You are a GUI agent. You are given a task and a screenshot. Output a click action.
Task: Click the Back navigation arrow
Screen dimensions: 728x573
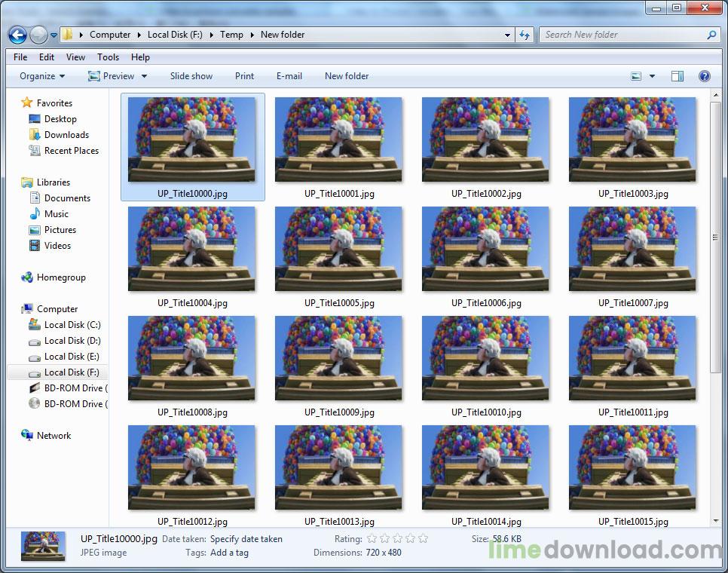[x=17, y=35]
